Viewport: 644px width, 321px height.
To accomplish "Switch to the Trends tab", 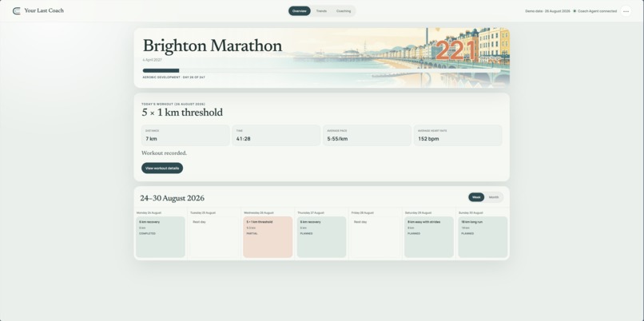I will tap(321, 11).
